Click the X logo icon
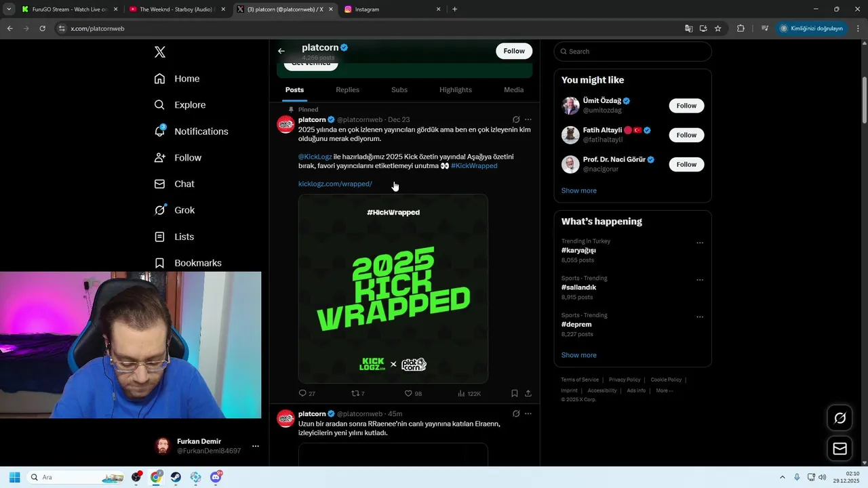The width and height of the screenshot is (868, 488). pos(160,52)
